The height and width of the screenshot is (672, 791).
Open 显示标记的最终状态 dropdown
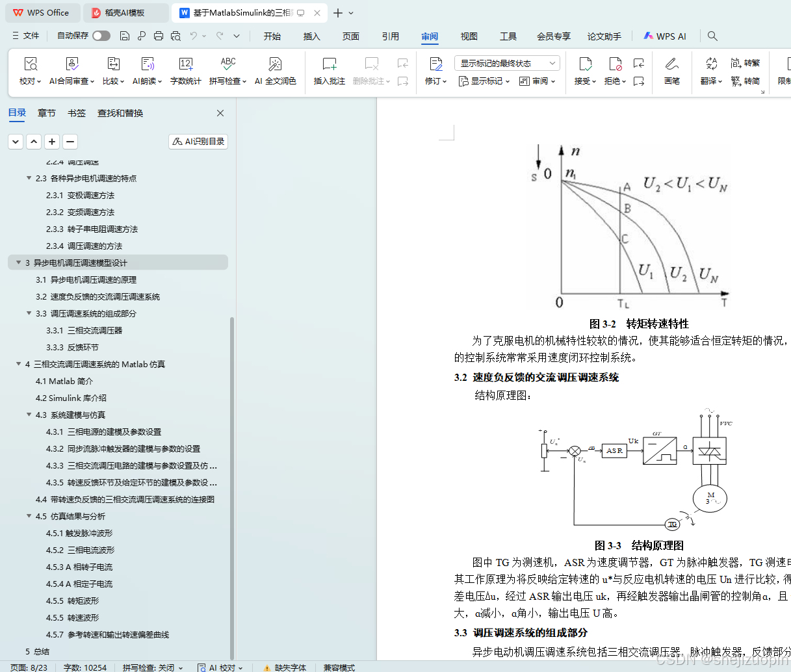[507, 63]
